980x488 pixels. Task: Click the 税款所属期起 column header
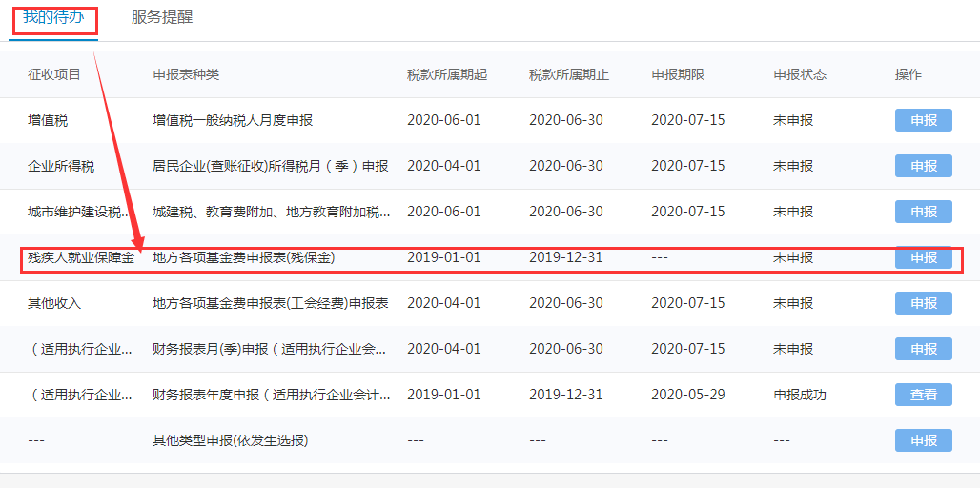pyautogui.click(x=447, y=74)
